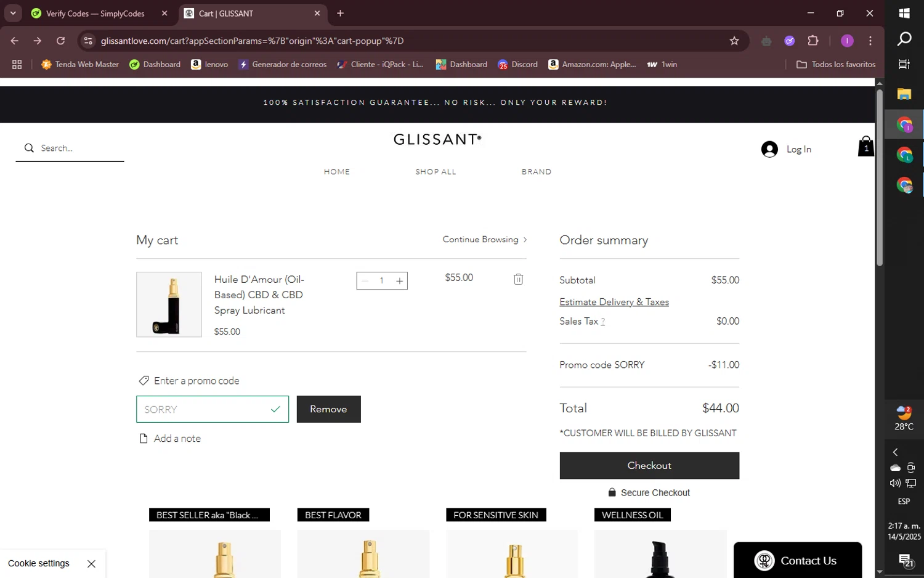Click the Huile D'Amour product thumbnail
The image size is (924, 578).
(x=169, y=304)
